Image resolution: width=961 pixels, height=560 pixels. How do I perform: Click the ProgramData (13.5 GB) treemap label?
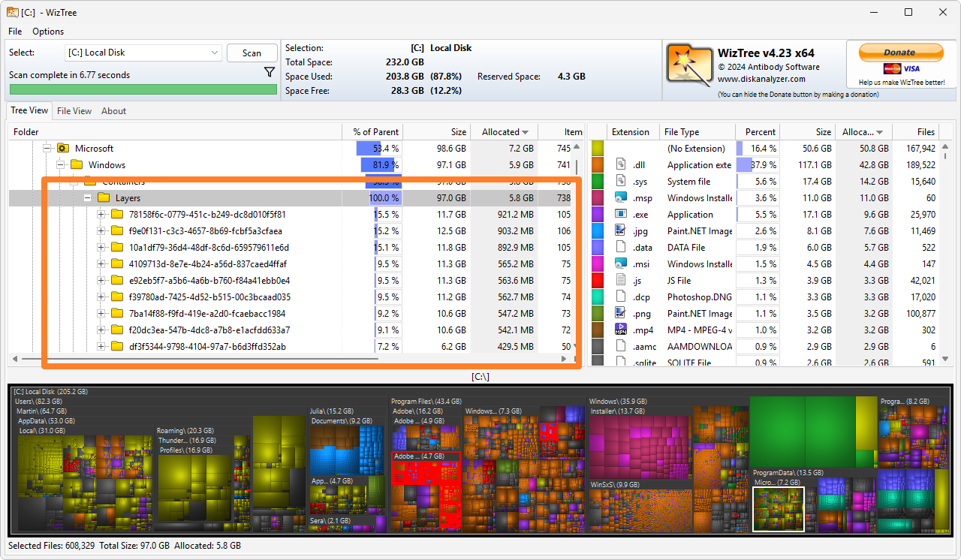pos(788,473)
